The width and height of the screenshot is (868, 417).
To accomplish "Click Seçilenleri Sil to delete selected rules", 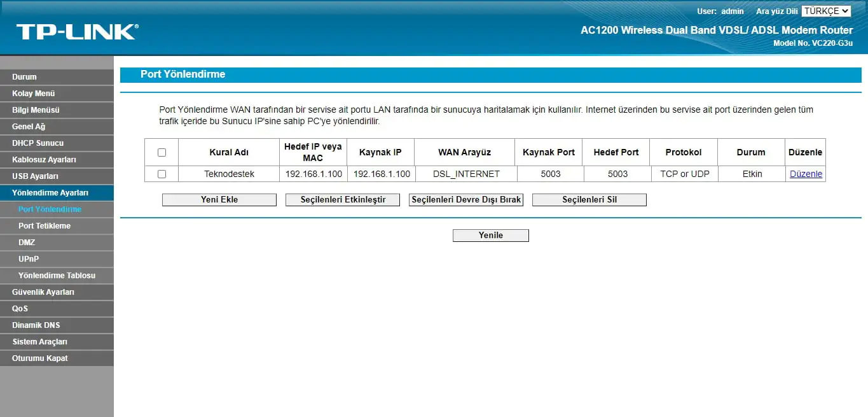I will 589,199.
